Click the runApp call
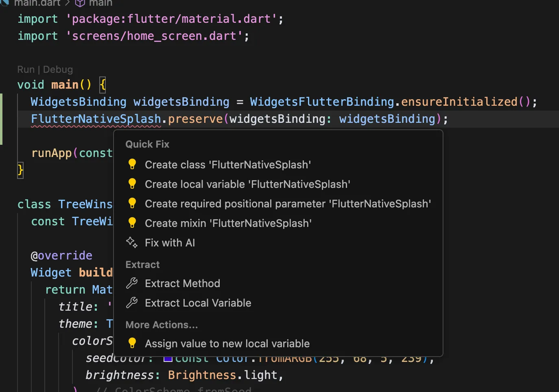This screenshot has width=559, height=392. click(52, 153)
